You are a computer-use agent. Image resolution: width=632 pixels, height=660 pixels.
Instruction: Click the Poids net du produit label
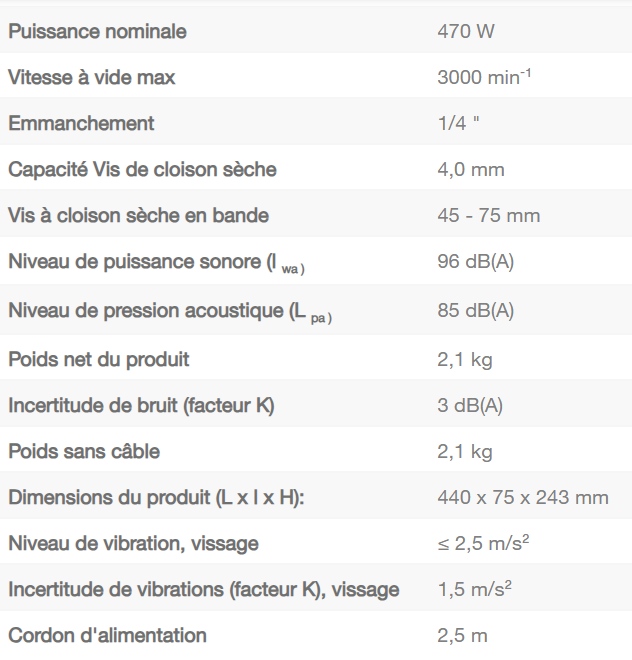tap(98, 358)
